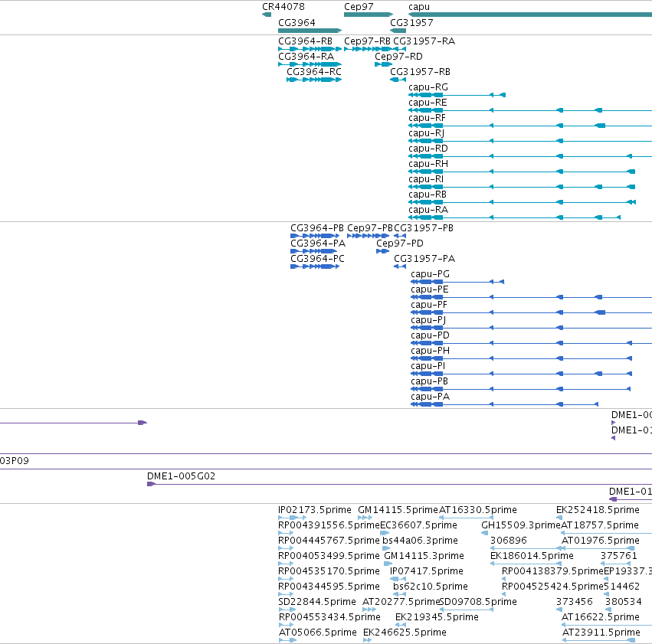This screenshot has width=652, height=644.
Task: Select transcript CG3964-RC
Action: (x=314, y=80)
